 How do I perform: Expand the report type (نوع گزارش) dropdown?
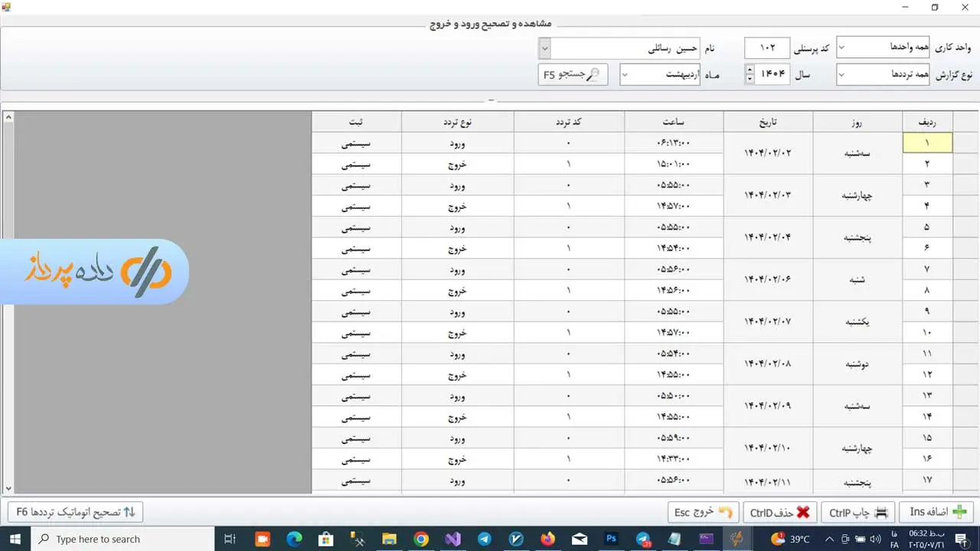coord(842,74)
